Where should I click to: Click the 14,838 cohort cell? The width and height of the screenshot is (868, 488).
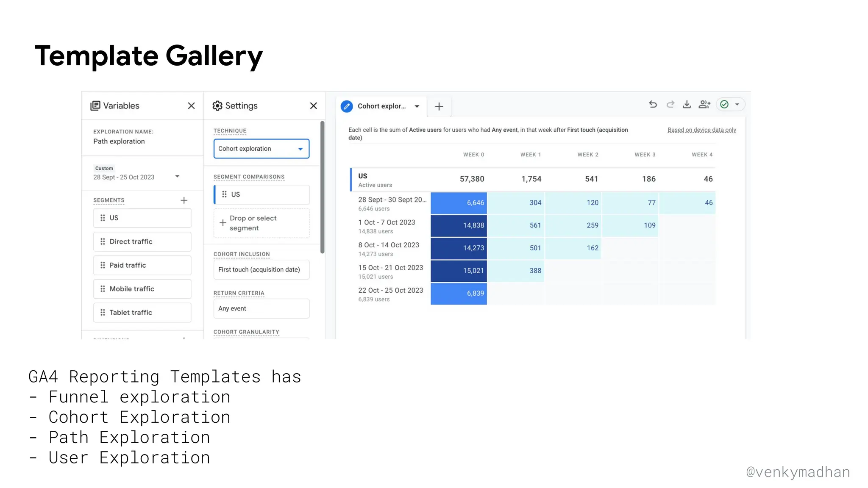[x=459, y=226]
